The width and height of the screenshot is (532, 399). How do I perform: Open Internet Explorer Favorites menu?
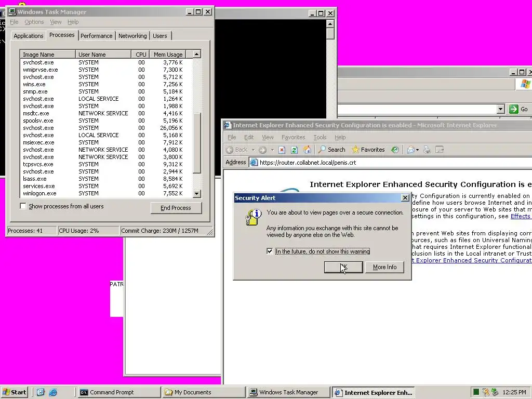click(293, 137)
